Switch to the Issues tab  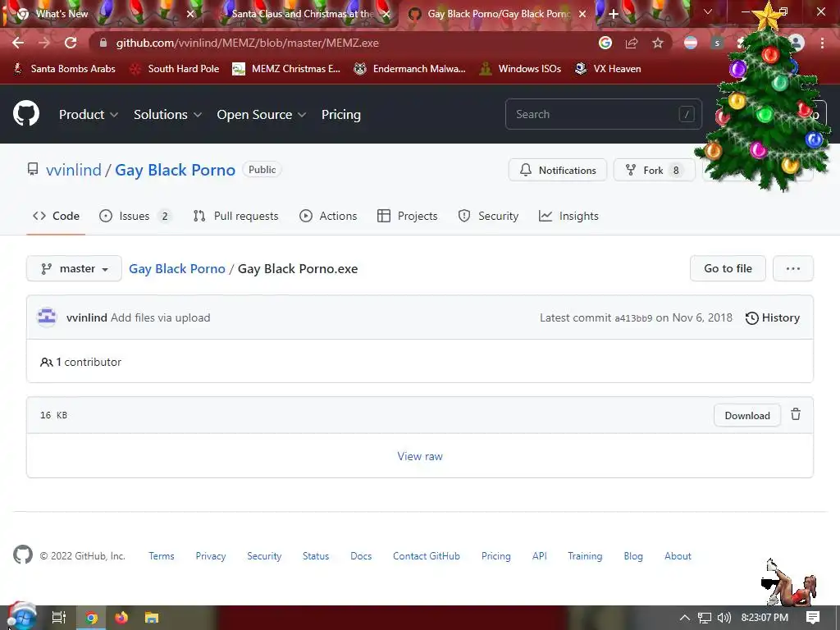click(x=135, y=216)
